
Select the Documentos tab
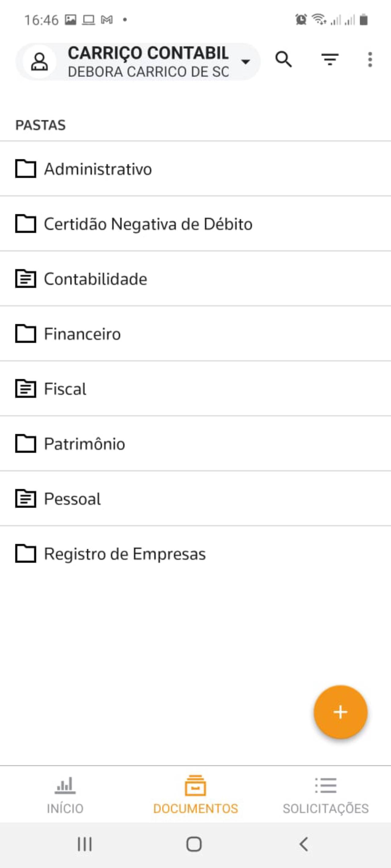tap(195, 794)
